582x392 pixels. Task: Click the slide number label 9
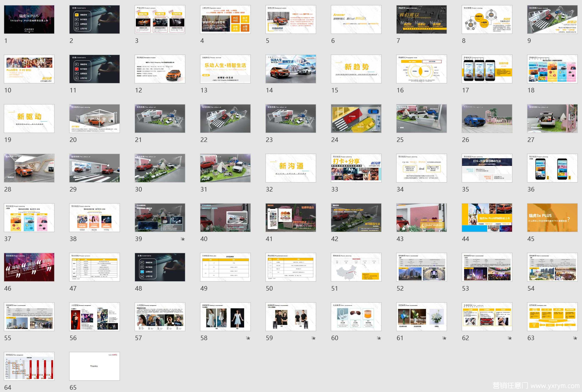point(529,41)
